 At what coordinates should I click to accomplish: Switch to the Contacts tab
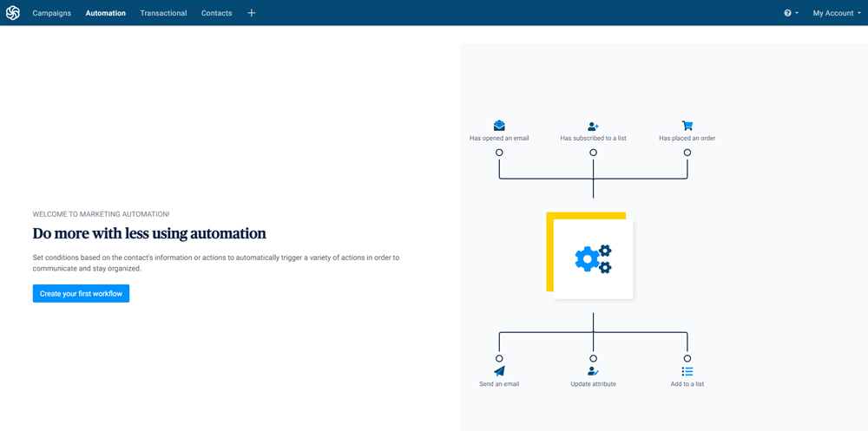(x=216, y=13)
